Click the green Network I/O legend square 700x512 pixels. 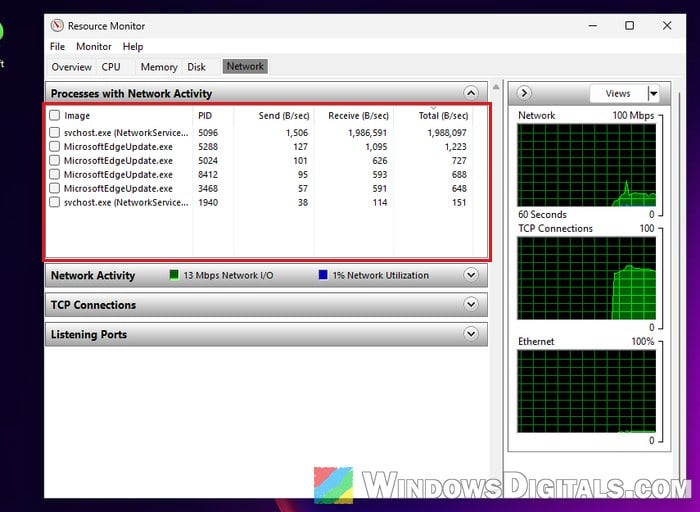click(174, 275)
